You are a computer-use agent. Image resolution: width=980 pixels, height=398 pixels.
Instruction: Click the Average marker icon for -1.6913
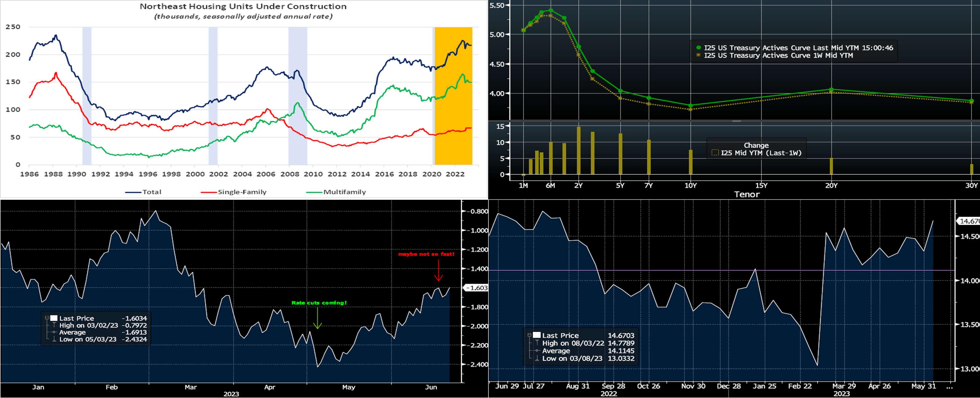54,332
